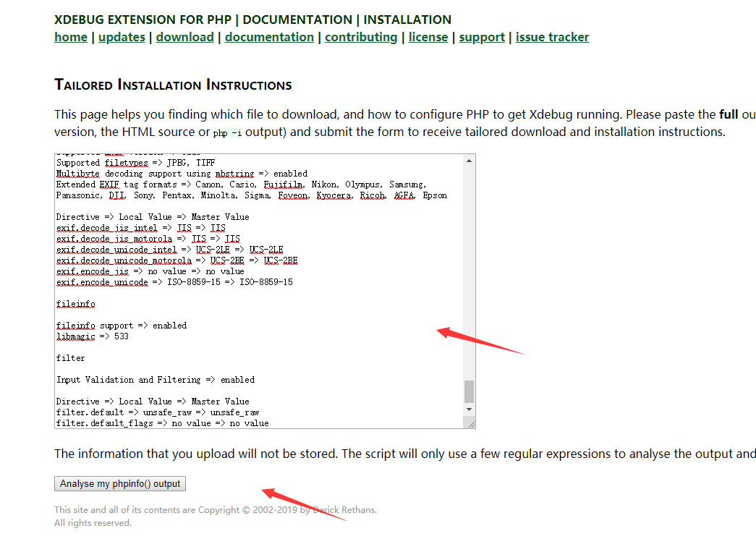The height and width of the screenshot is (552, 756).
Task: Click the 'exif.decode_unicode_intel' line
Action: (170, 250)
